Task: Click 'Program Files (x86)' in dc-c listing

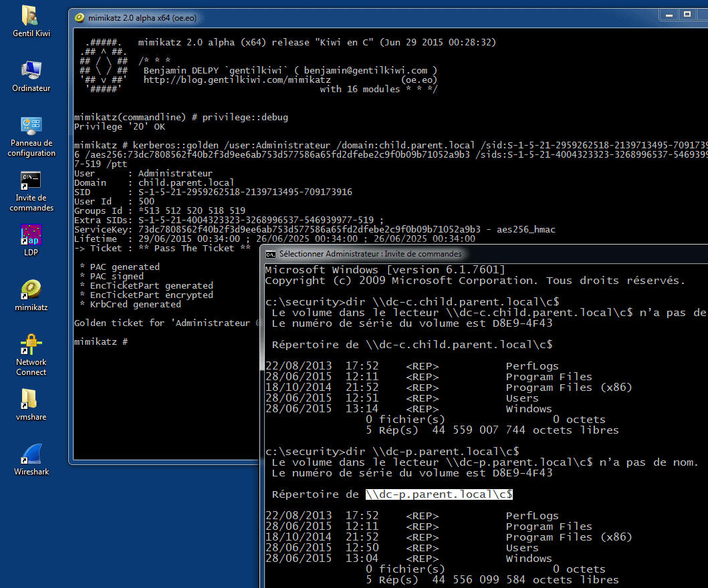Action: click(x=568, y=388)
